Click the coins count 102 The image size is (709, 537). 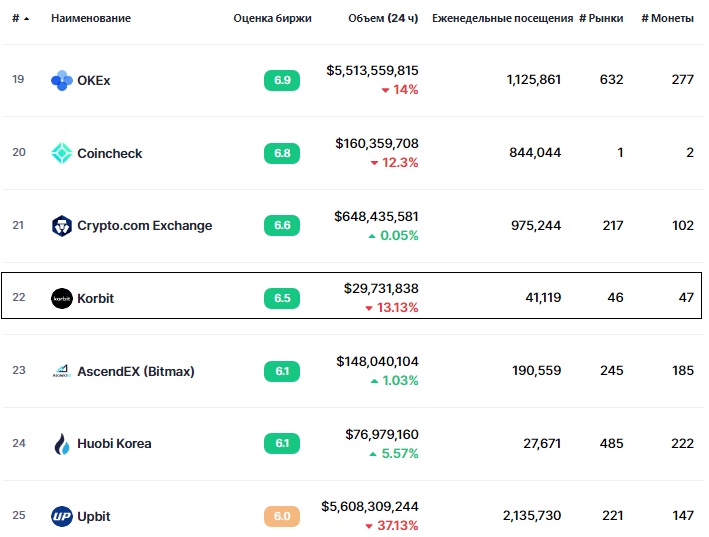pyautogui.click(x=683, y=226)
